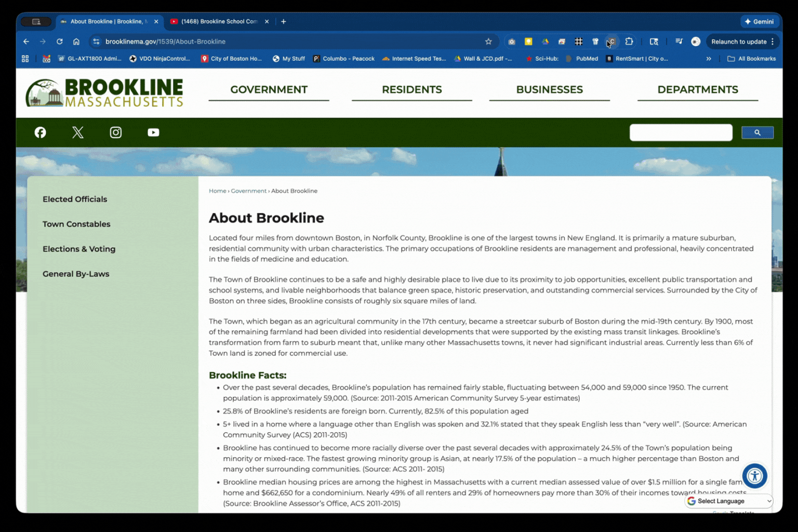This screenshot has height=532, width=798.
Task: Visit Brookline's Instagram via icon
Action: click(116, 132)
